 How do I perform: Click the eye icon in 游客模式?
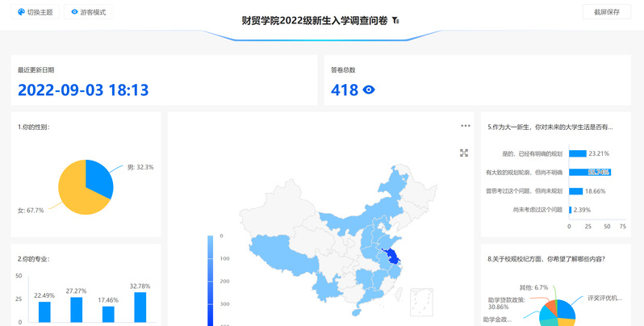click(75, 12)
